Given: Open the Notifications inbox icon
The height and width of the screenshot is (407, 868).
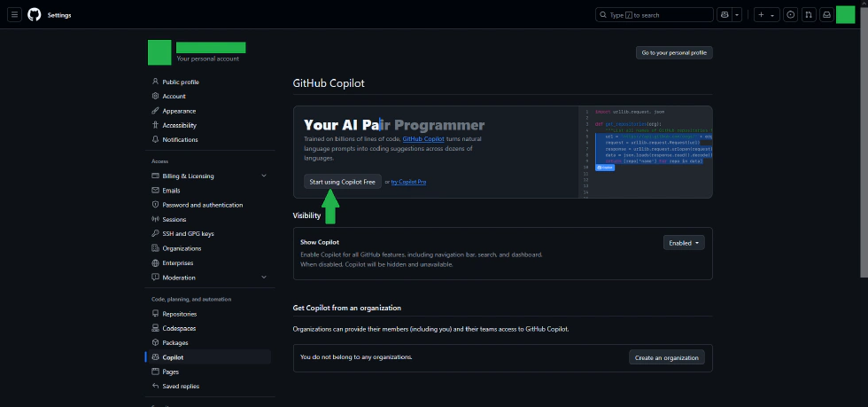Looking at the screenshot, I should click(x=825, y=15).
